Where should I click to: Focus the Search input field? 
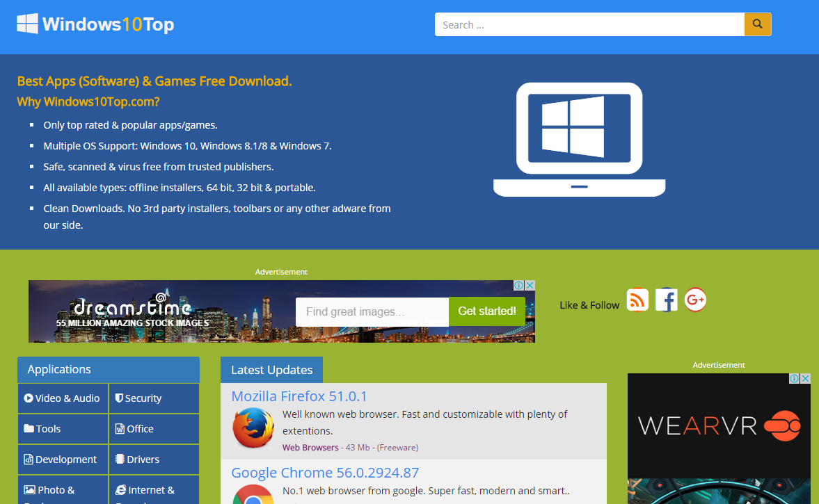589,24
